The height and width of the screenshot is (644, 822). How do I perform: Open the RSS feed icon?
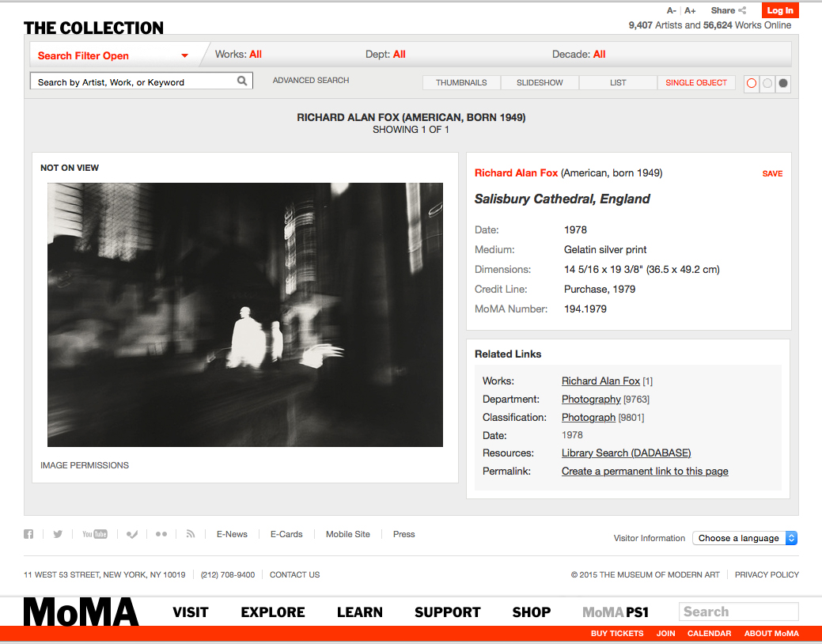191,534
